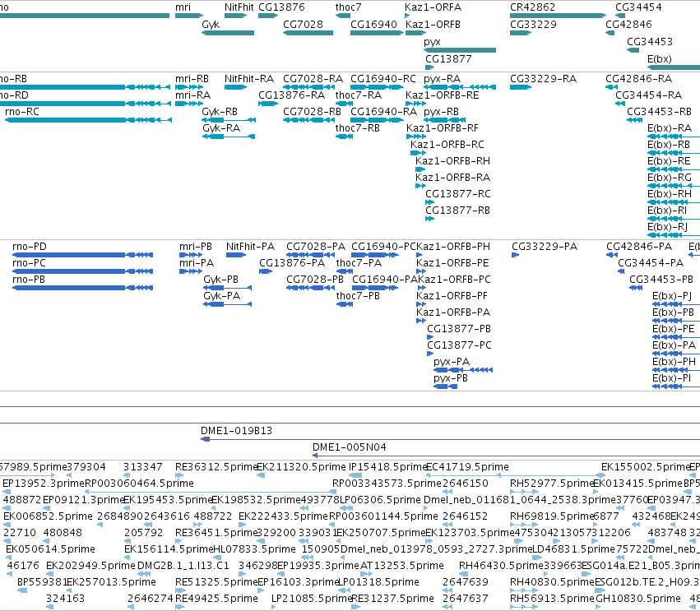700x611 pixels.
Task: Select the RE36312.5prime EST label
Action: tap(217, 467)
